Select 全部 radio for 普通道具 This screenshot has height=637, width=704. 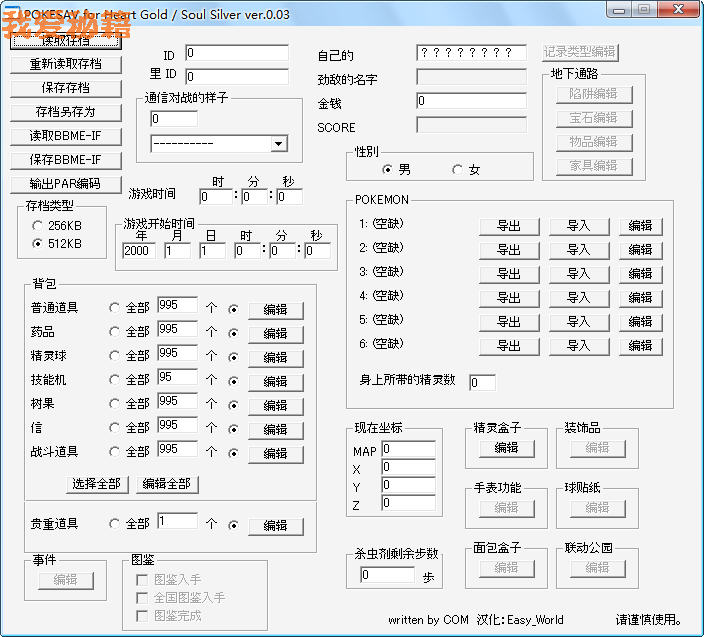(115, 308)
